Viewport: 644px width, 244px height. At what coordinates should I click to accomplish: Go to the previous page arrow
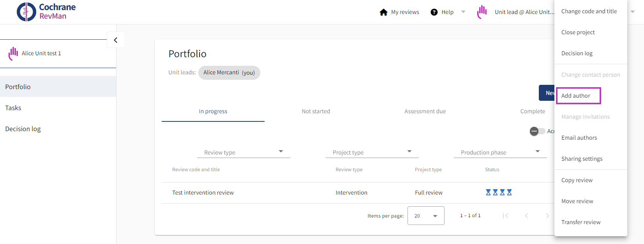point(526,216)
